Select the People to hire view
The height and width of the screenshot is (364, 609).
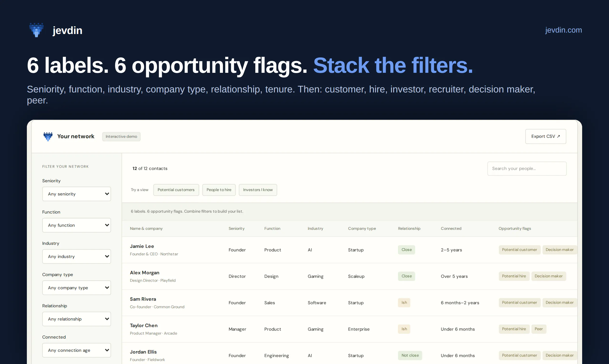pyautogui.click(x=219, y=190)
